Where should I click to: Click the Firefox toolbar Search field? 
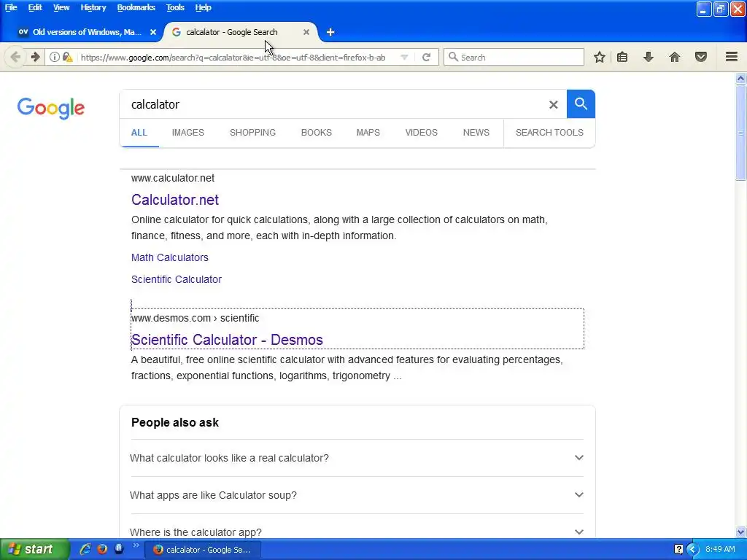click(514, 57)
